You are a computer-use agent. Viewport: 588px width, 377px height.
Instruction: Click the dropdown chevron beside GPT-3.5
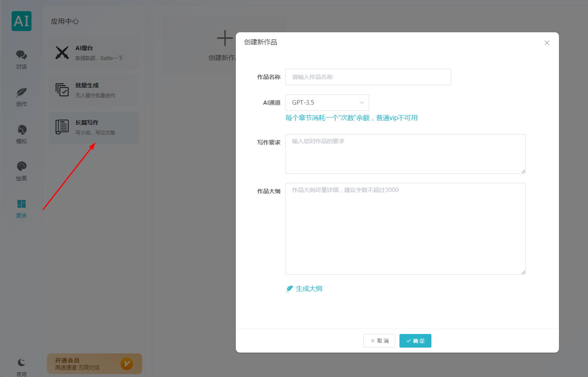pyautogui.click(x=362, y=103)
